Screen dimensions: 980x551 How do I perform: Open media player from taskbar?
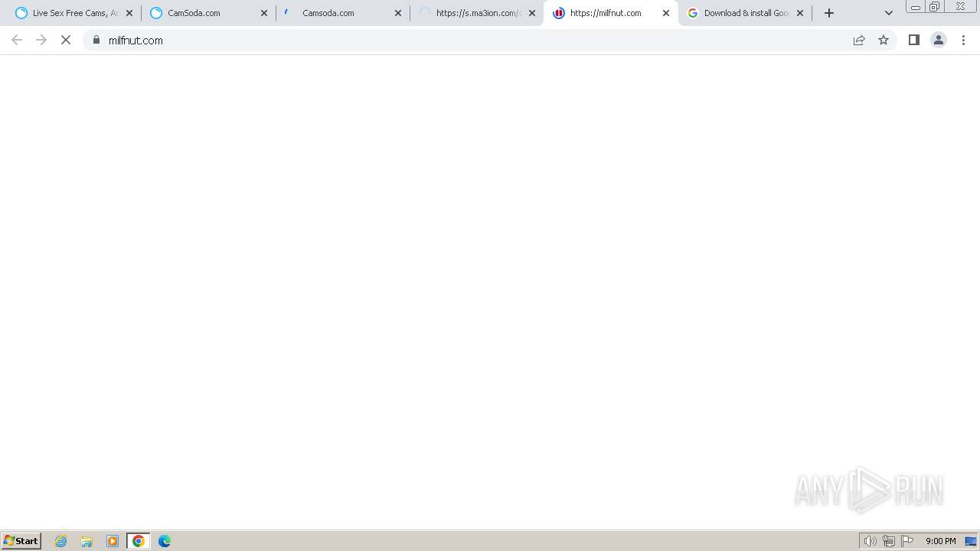point(113,541)
